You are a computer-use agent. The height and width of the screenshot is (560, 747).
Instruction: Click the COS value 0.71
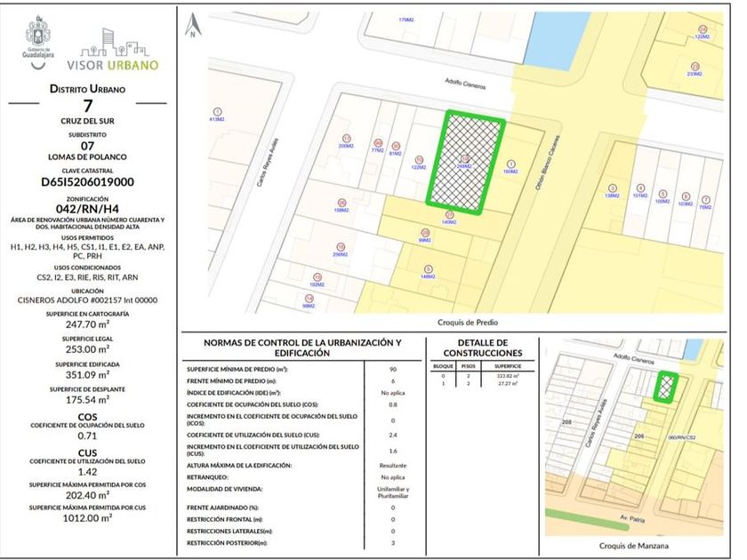pyautogui.click(x=87, y=436)
